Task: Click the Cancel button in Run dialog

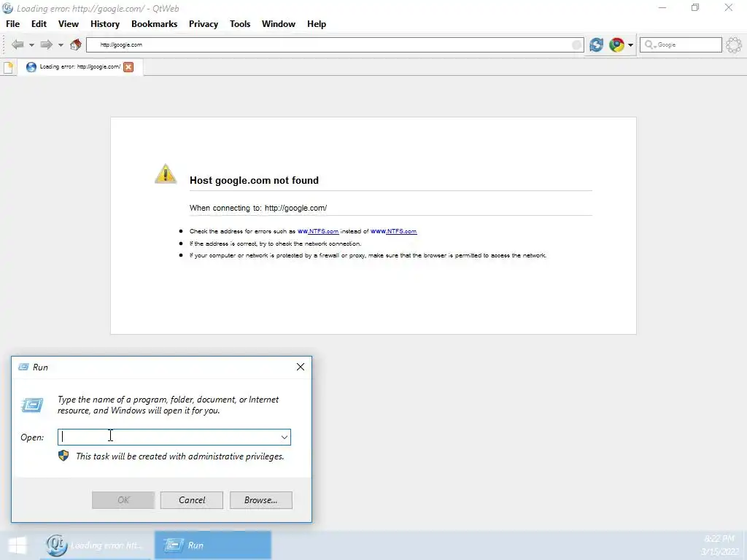Action: tap(192, 500)
